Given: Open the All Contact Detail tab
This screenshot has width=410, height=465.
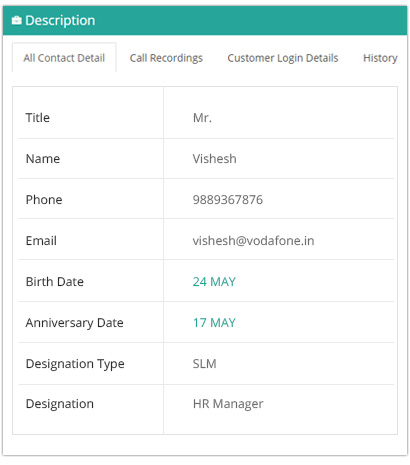Looking at the screenshot, I should click(x=64, y=58).
